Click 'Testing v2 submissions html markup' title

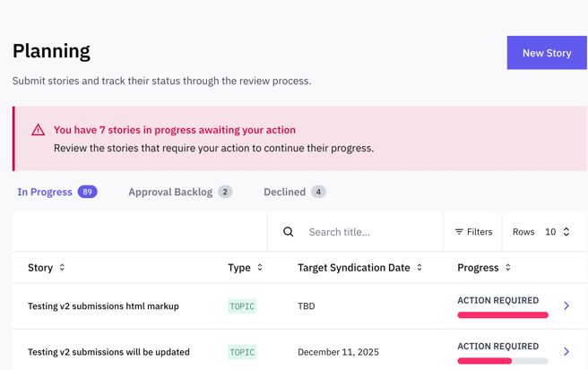click(103, 306)
